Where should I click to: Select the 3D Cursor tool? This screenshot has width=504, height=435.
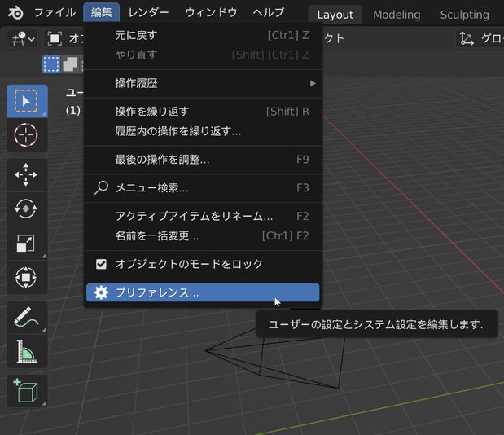pyautogui.click(x=28, y=134)
